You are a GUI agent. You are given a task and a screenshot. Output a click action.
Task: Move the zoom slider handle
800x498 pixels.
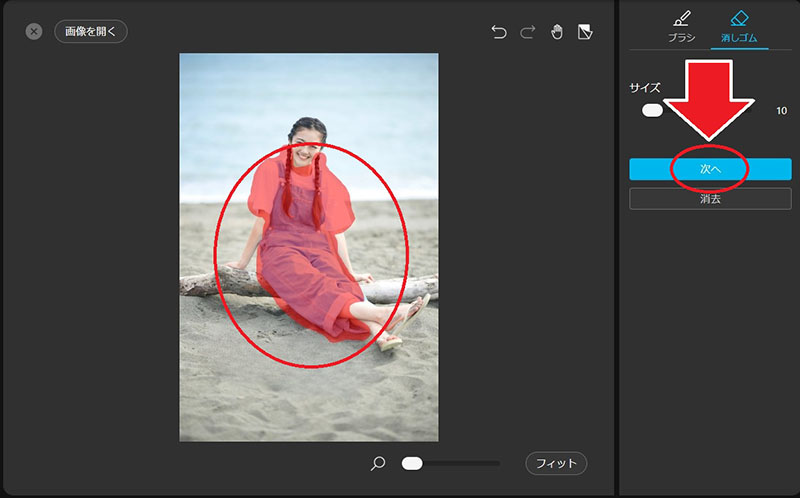(412, 463)
